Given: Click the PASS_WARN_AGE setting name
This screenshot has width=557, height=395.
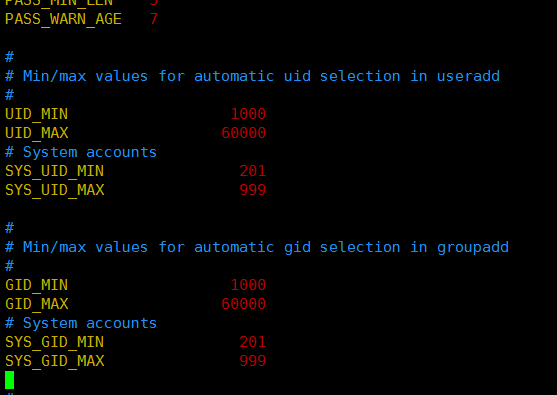Looking at the screenshot, I should click(63, 20).
